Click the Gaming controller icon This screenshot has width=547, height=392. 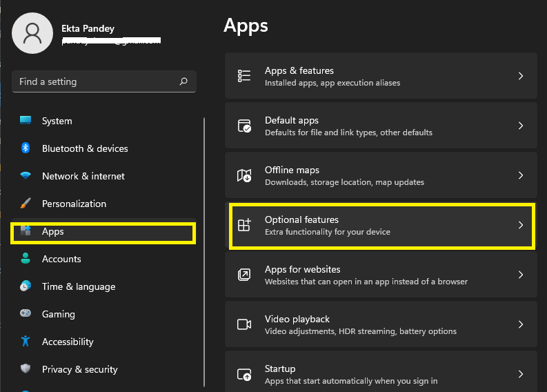pos(26,314)
